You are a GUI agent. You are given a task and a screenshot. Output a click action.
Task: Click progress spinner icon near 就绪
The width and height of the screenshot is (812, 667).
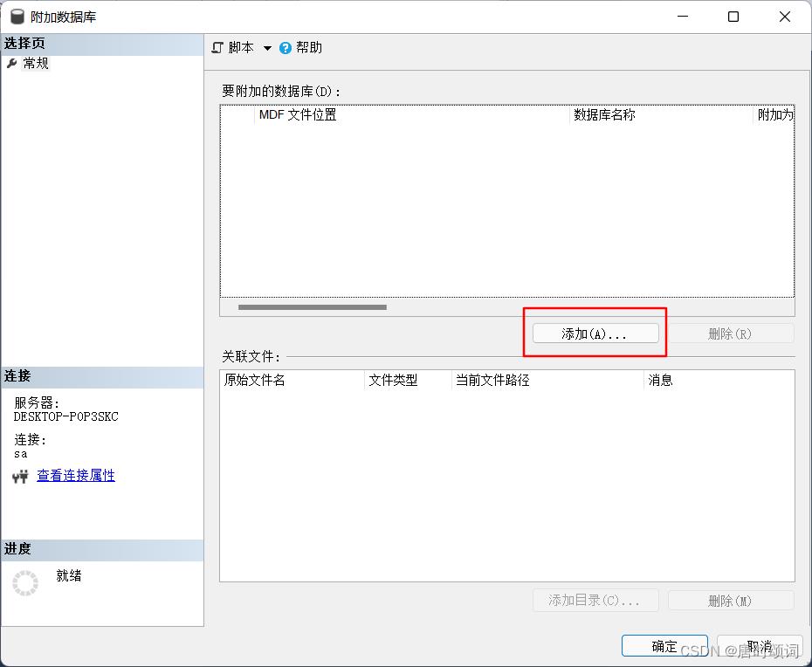pos(24,583)
